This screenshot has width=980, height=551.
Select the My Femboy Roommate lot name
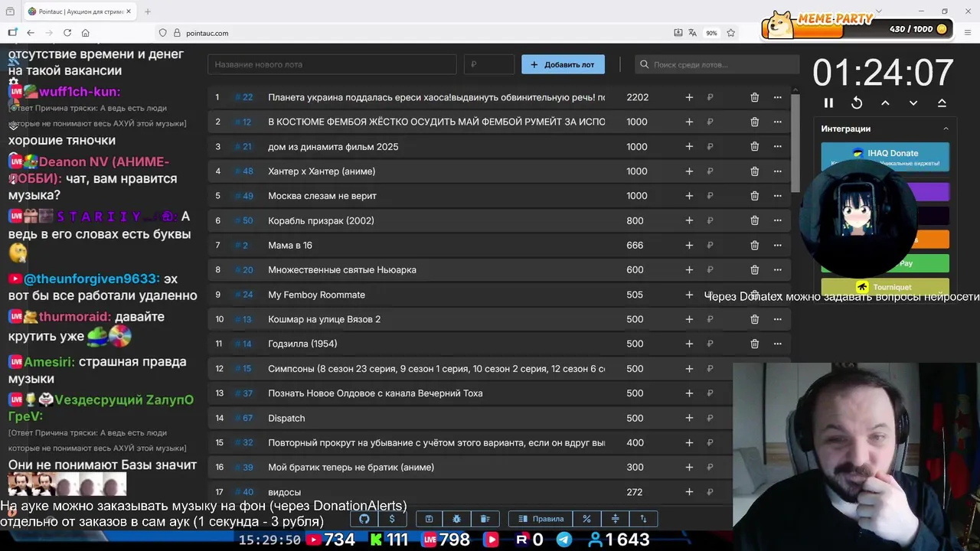316,295
